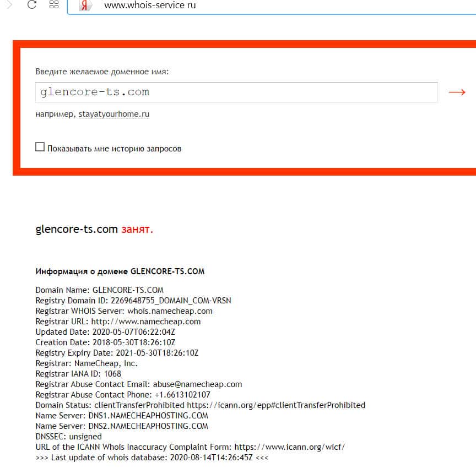Click the Registrar Abuse Contact Phone line
Screen dimensions: 476x468
(123, 395)
